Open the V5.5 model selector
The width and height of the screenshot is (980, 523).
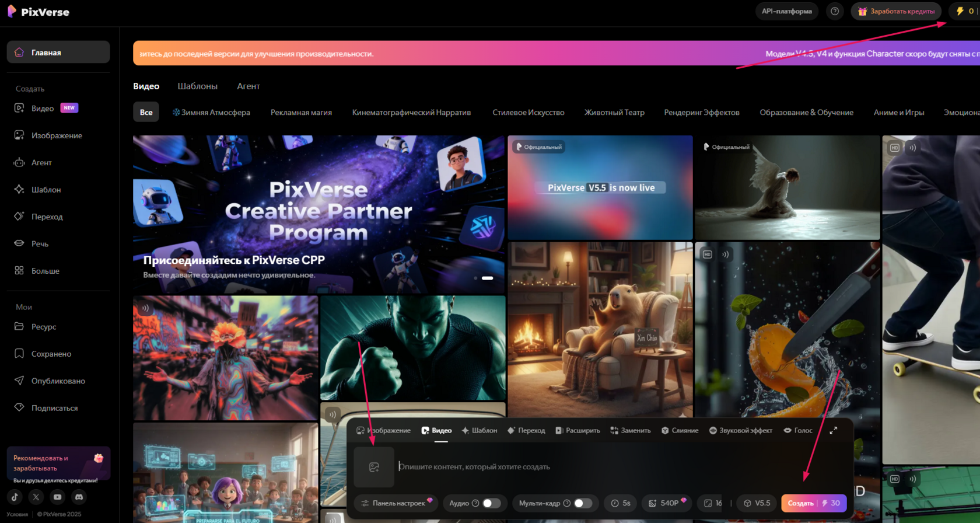pyautogui.click(x=757, y=503)
